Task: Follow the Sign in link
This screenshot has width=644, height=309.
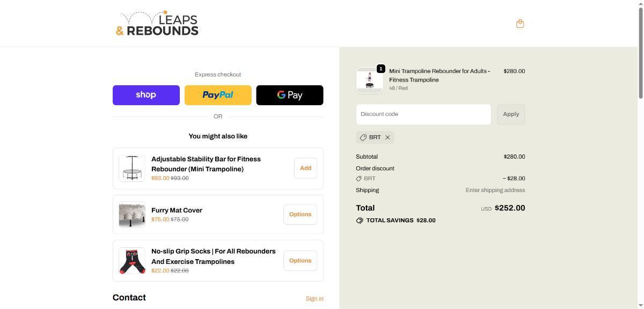Action: point(314,299)
